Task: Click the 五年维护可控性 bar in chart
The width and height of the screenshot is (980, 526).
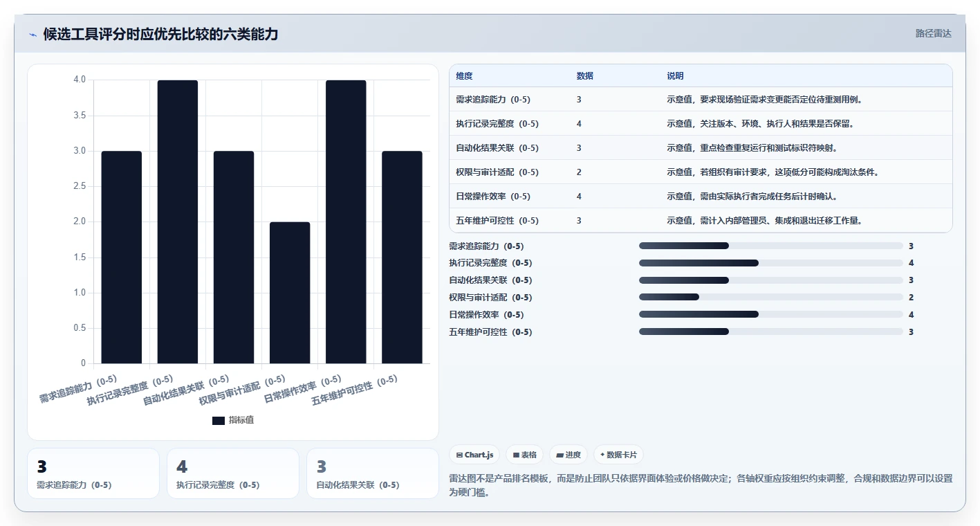Action: point(402,257)
